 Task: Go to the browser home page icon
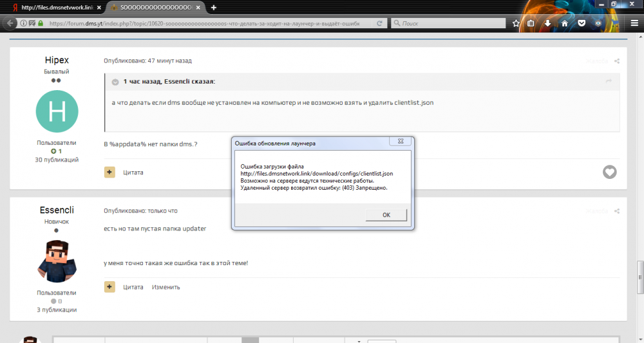(x=565, y=23)
